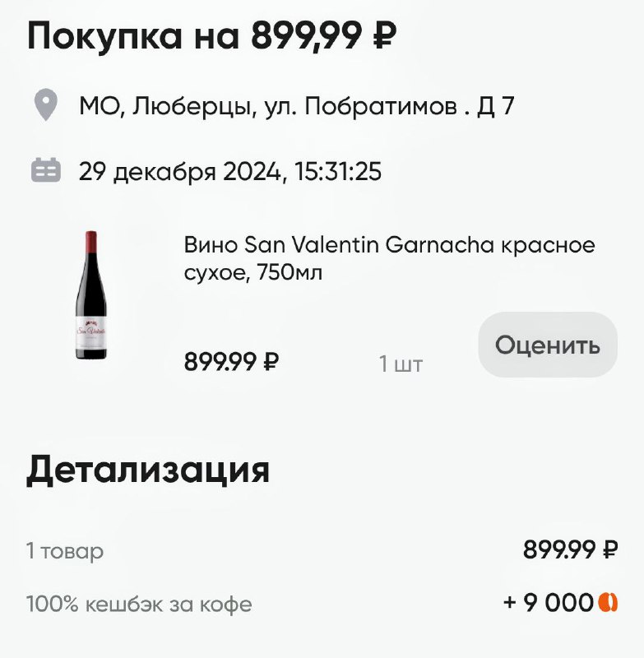644x658 pixels.
Task: Tap the сухое, 750мл product description line
Action: click(253, 272)
